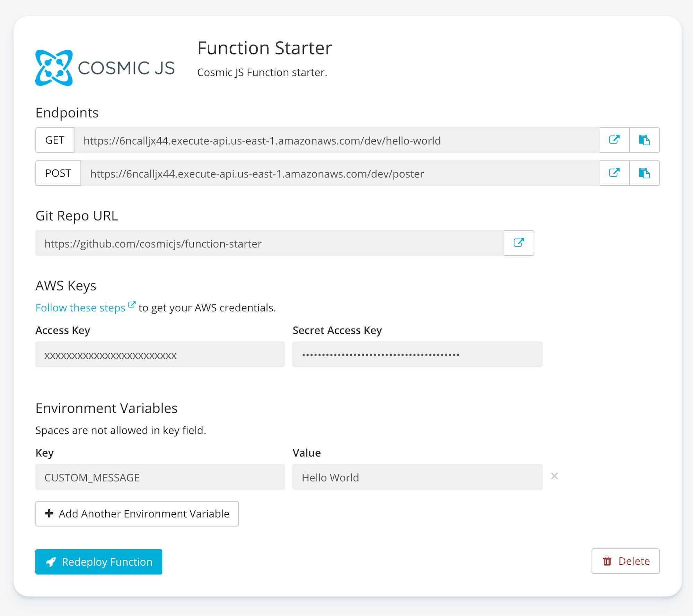Click the Follow these steps link
Image resolution: width=693 pixels, height=616 pixels.
point(80,308)
